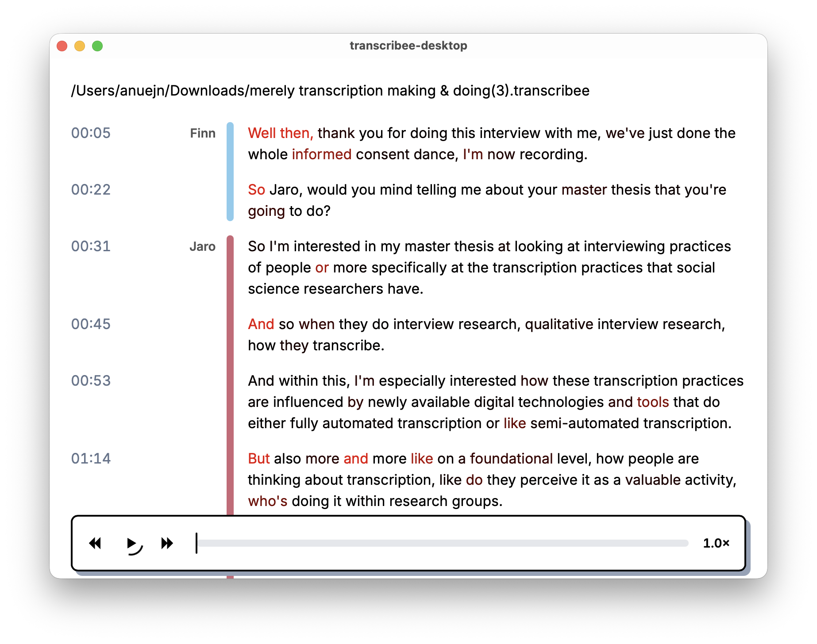The width and height of the screenshot is (817, 644).
Task: Jump to the 00:22 timestamp
Action: tap(91, 190)
